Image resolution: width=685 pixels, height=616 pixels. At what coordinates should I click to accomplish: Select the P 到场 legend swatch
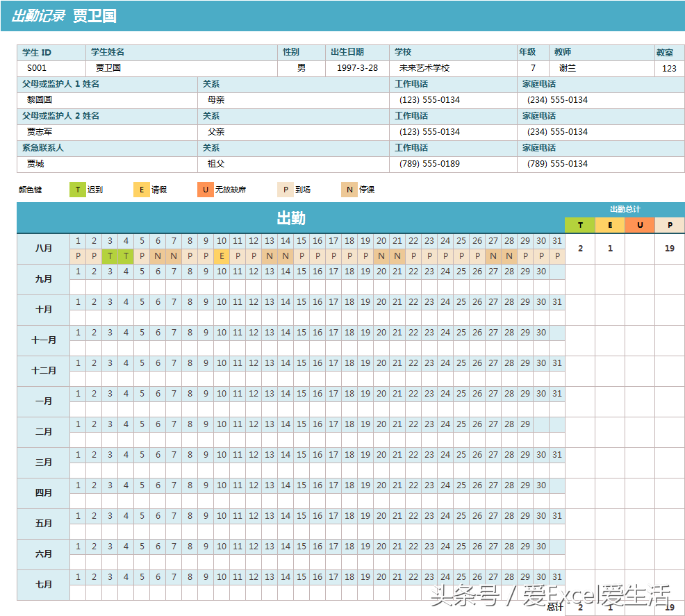pos(286,189)
